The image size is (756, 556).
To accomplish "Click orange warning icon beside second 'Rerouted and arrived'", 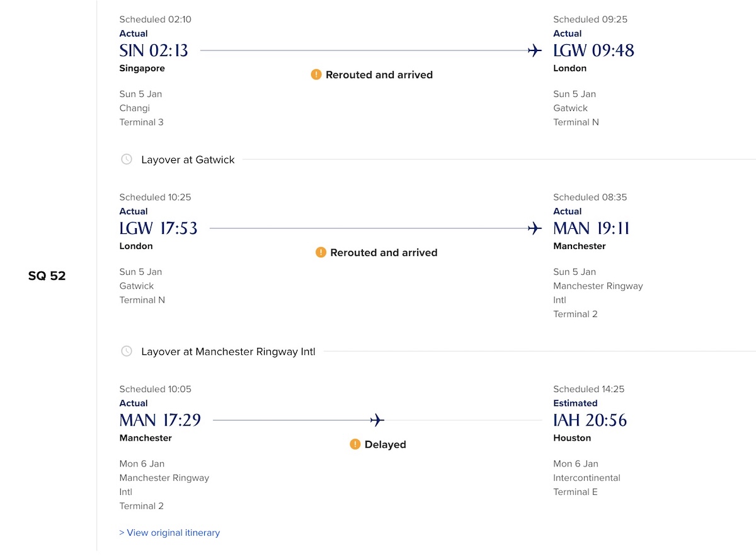I will coord(321,252).
